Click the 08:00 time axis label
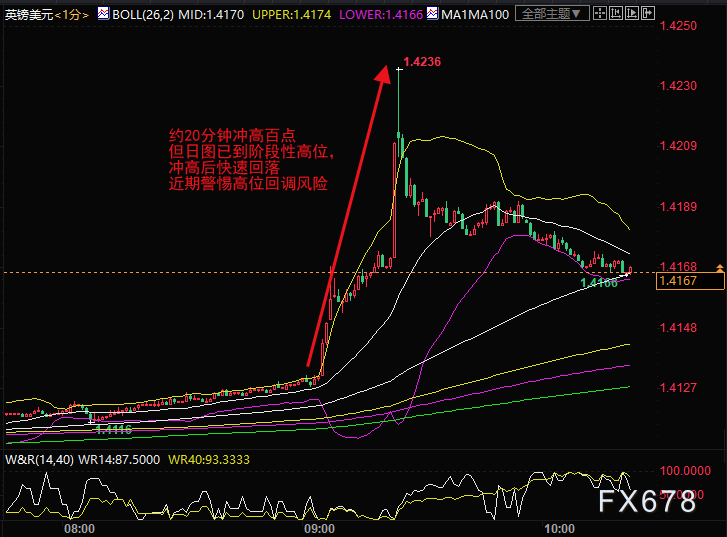Viewport: 727px width, 537px height. pyautogui.click(x=79, y=529)
